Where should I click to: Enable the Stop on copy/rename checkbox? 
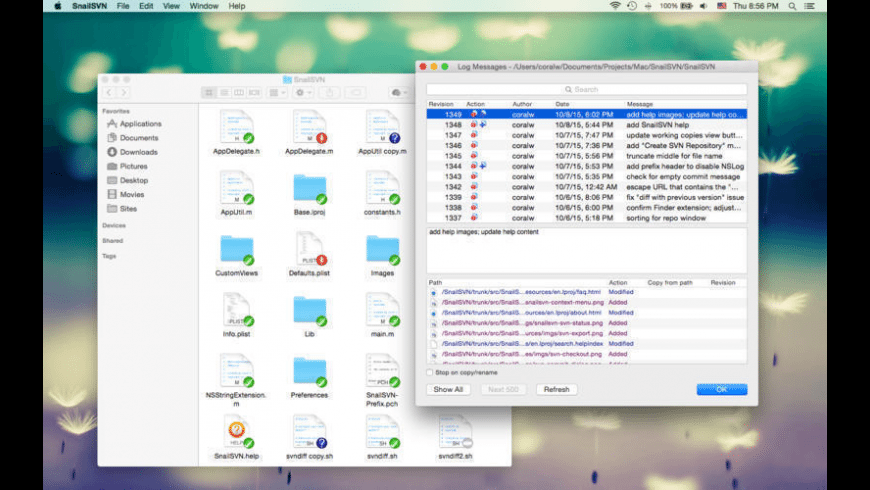pos(430,373)
